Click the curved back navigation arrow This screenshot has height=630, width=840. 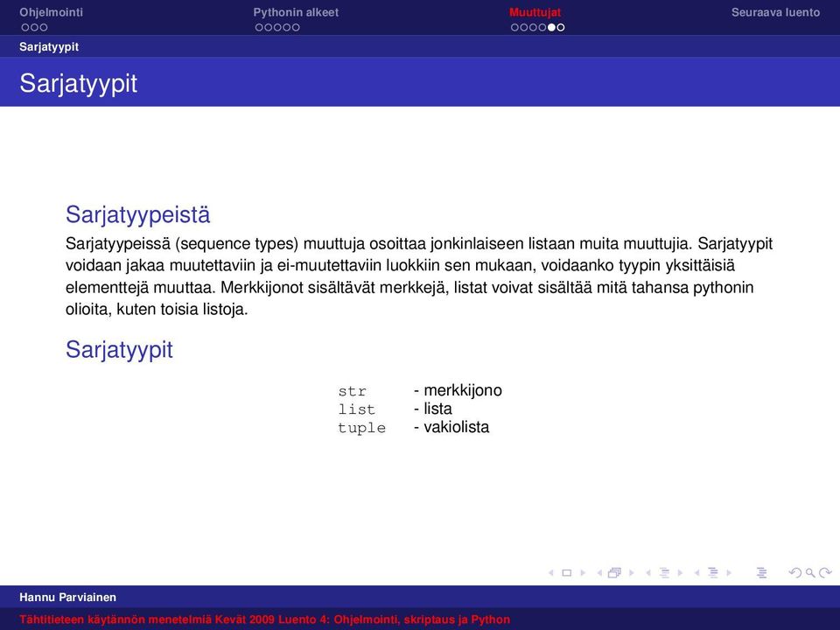pos(795,572)
